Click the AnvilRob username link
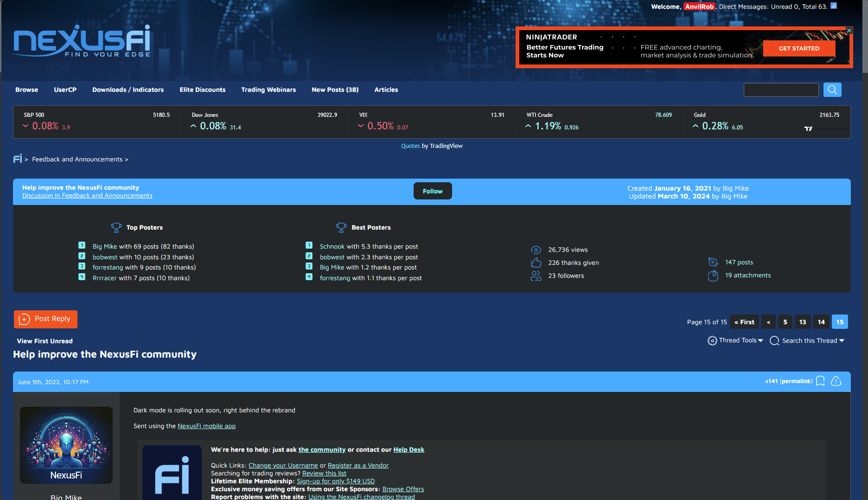This screenshot has width=868, height=500. pyautogui.click(x=699, y=6)
